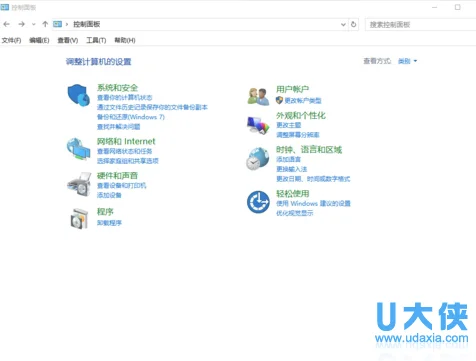476x361 pixels.
Task: Click 添加语言 link
Action: click(289, 159)
